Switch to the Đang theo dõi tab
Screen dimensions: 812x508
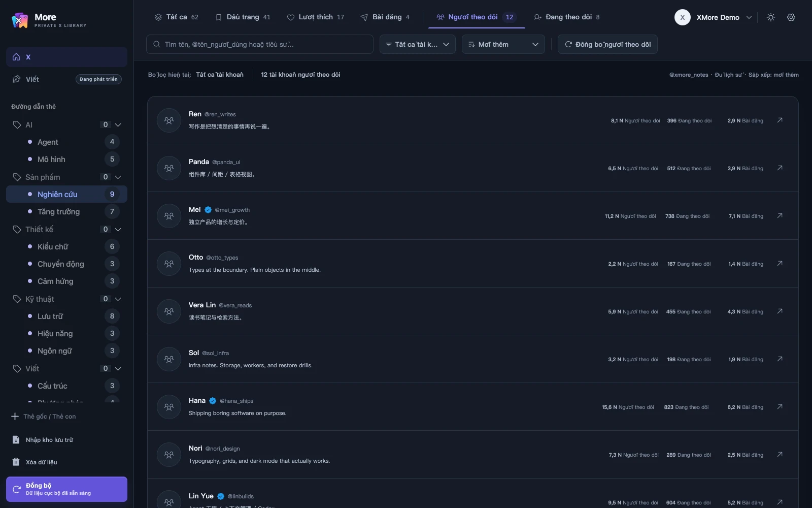(567, 17)
